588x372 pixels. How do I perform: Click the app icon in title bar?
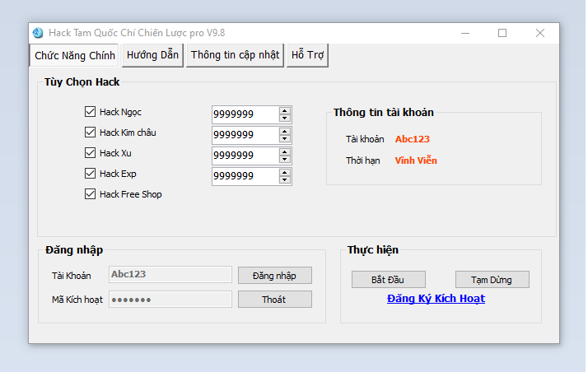(38, 33)
